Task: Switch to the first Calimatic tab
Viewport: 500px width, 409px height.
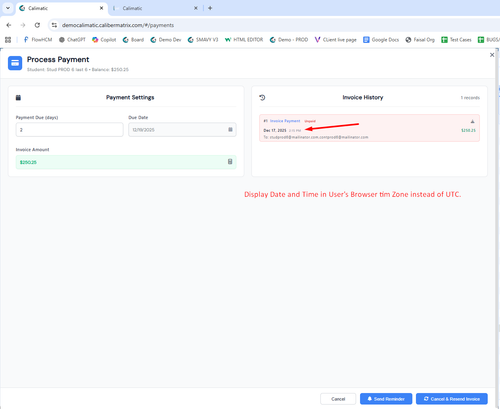Action: [62, 8]
